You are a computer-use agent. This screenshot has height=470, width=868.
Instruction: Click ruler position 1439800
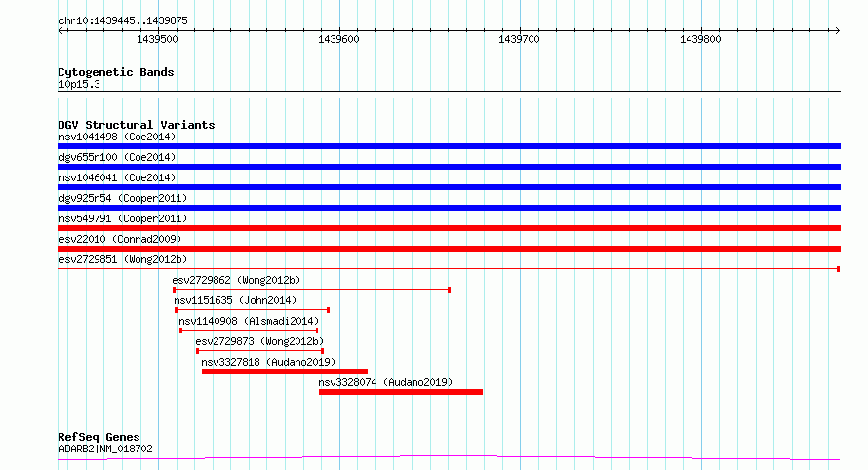click(700, 39)
